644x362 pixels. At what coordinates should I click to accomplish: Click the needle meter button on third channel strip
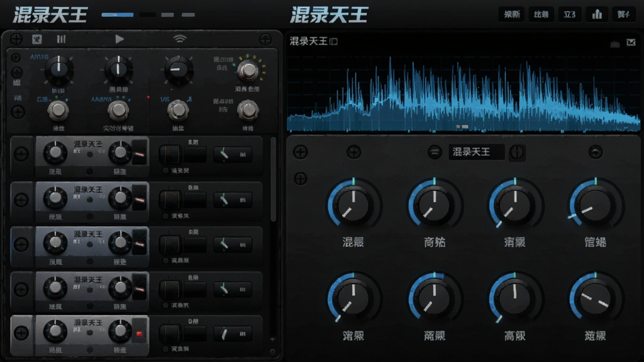[233, 244]
